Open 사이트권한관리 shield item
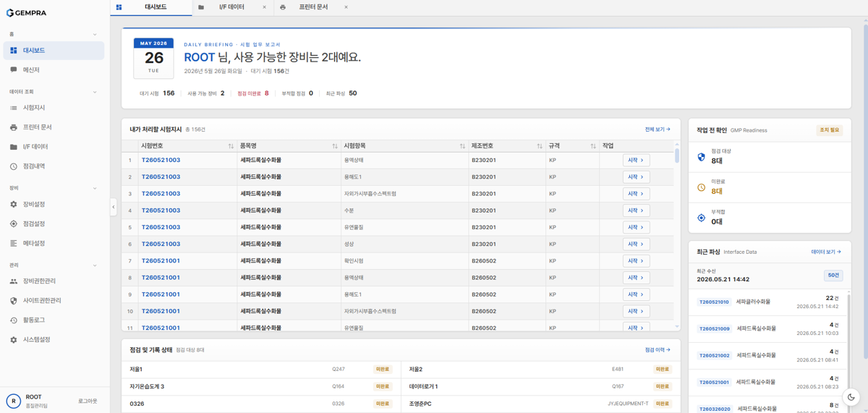 click(54, 301)
